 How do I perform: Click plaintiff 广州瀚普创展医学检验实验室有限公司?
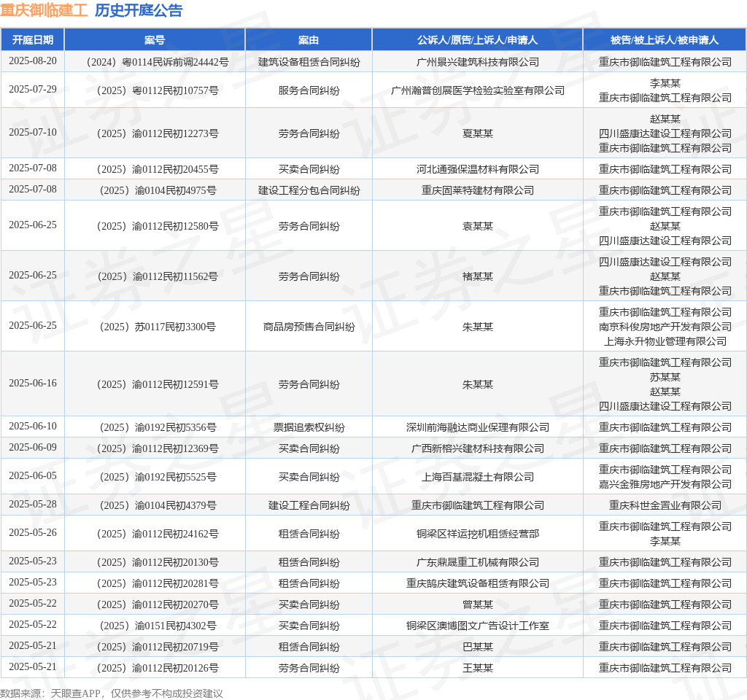477,90
